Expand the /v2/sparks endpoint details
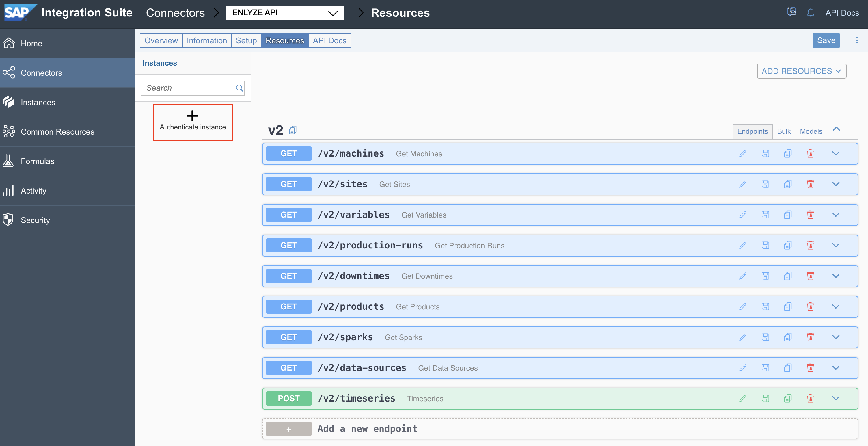The image size is (868, 446). [836, 337]
